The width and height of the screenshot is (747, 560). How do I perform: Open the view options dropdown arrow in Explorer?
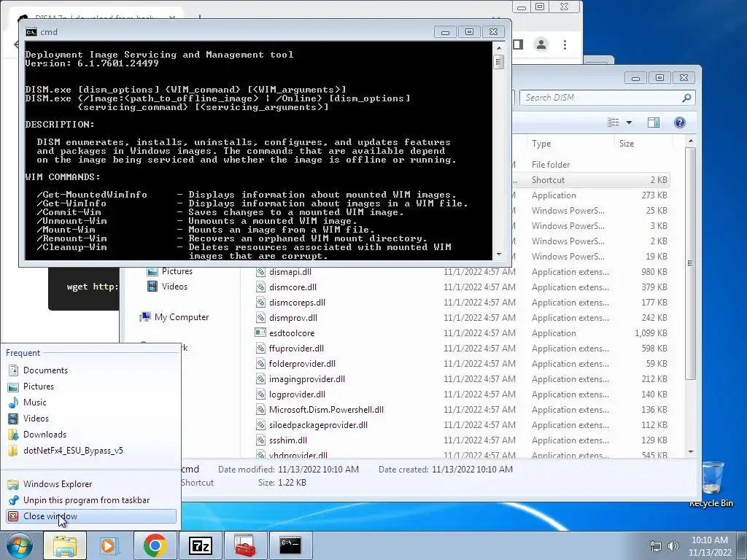click(x=629, y=122)
